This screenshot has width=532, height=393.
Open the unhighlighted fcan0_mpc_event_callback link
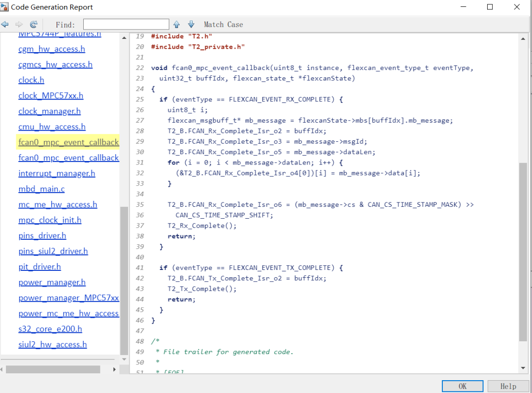pos(68,158)
